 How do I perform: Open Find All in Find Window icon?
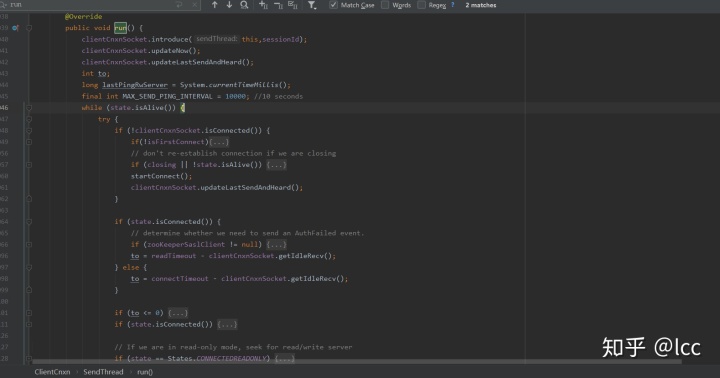point(244,5)
